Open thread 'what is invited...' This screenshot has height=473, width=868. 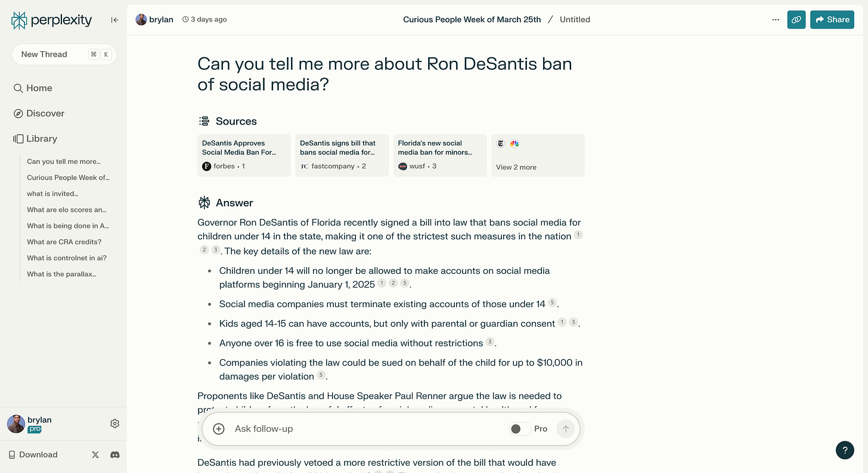point(52,193)
